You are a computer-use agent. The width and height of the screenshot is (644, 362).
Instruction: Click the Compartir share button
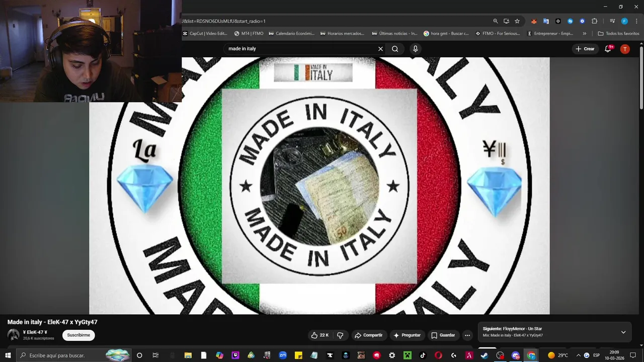[x=368, y=335]
